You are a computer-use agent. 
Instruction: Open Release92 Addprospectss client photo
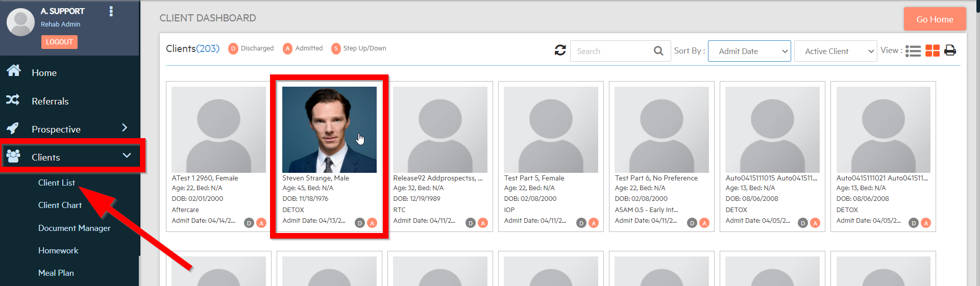[x=440, y=129]
